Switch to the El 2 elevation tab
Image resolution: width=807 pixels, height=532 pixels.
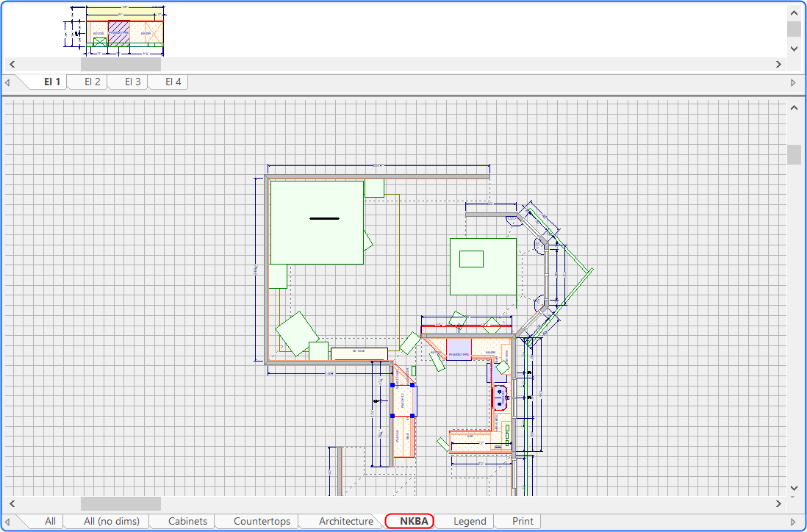[x=92, y=82]
